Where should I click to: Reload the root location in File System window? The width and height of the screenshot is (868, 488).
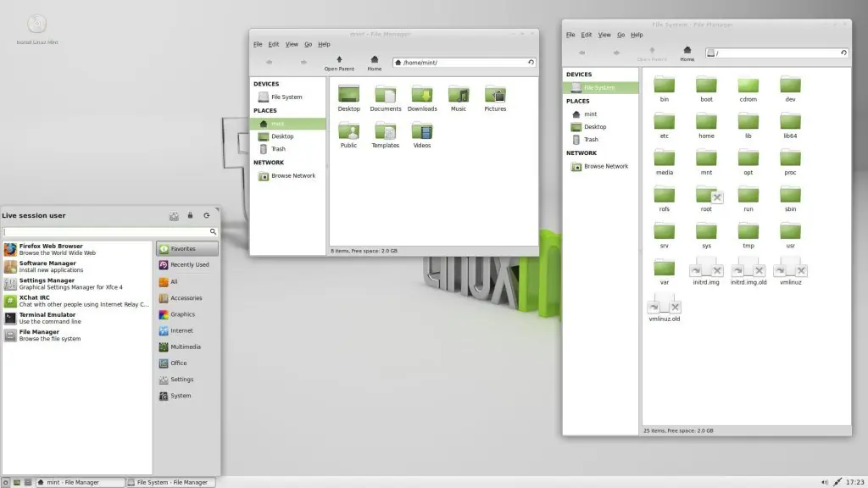point(843,53)
